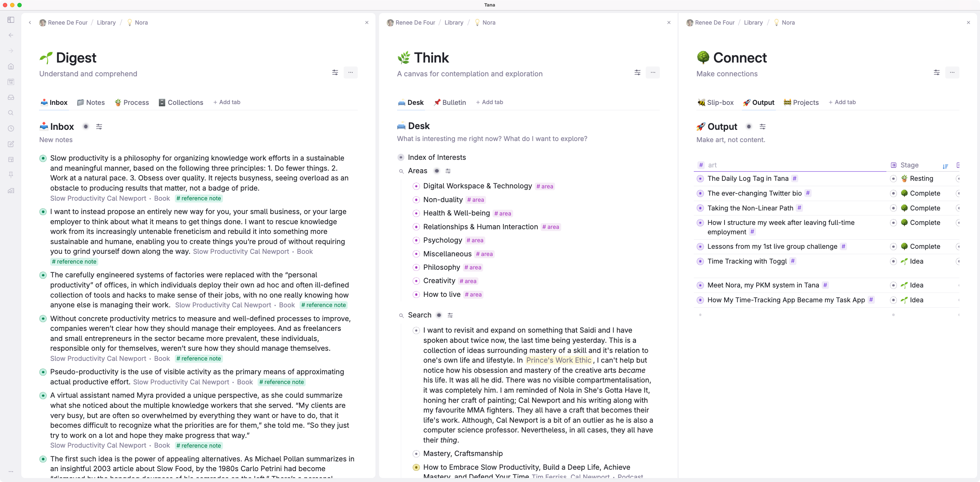Toggle the Areas search node dot
Viewport: 980px width, 482px height.
coord(437,171)
